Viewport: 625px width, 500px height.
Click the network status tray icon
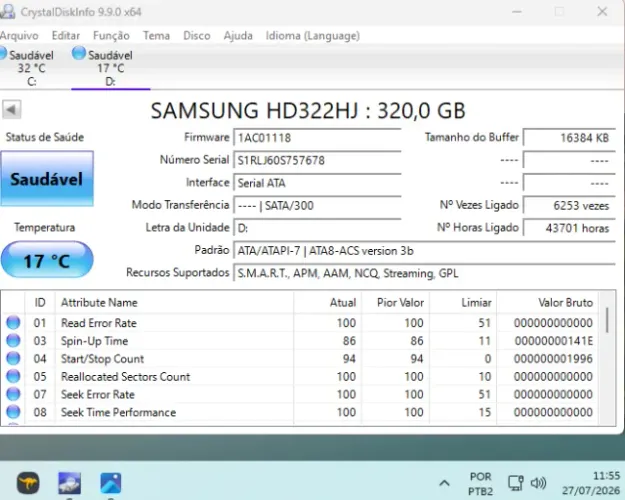pyautogui.click(x=516, y=483)
